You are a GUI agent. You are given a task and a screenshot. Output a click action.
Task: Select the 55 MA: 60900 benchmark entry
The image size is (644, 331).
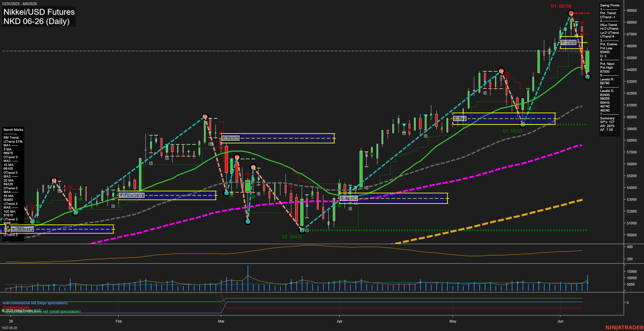[8, 198]
